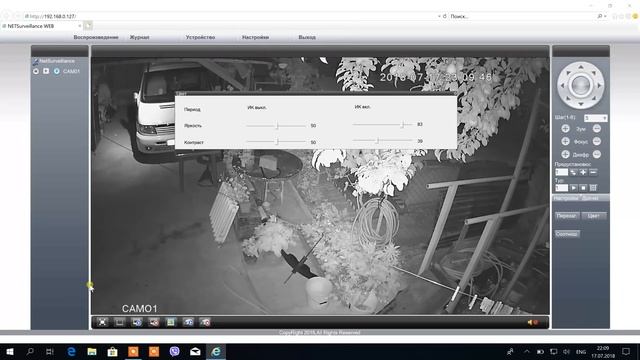Click the PTZ center round button
This screenshot has height=360, width=640.
click(x=580, y=85)
